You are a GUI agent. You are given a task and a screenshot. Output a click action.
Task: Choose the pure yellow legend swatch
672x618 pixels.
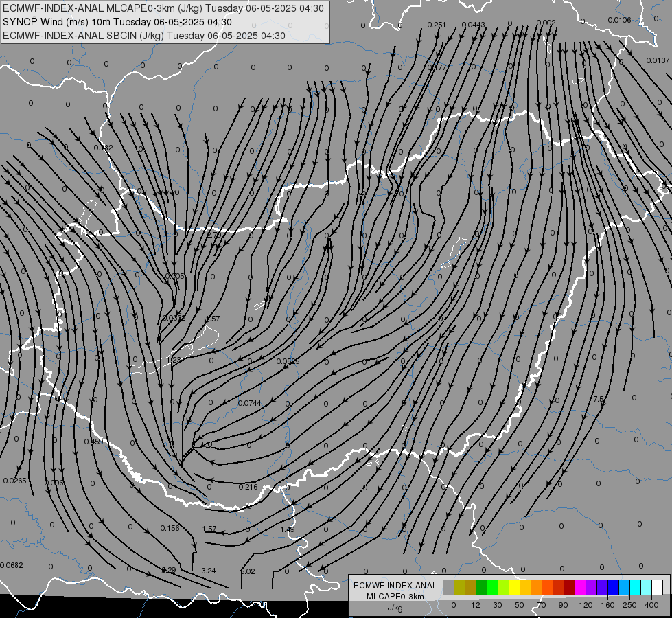(x=515, y=587)
